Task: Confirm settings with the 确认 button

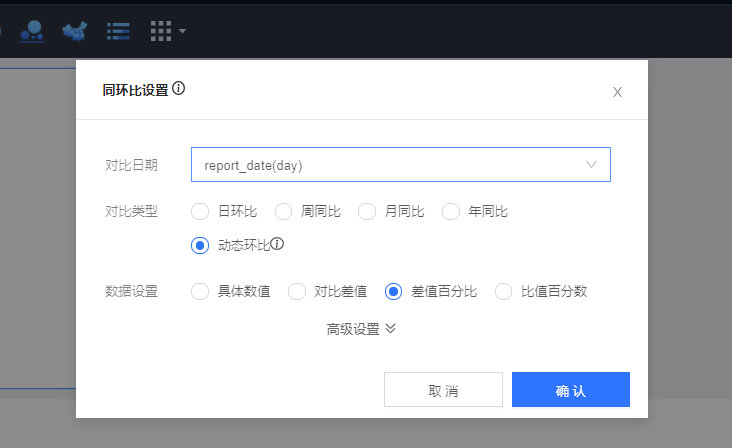Action: pyautogui.click(x=570, y=390)
